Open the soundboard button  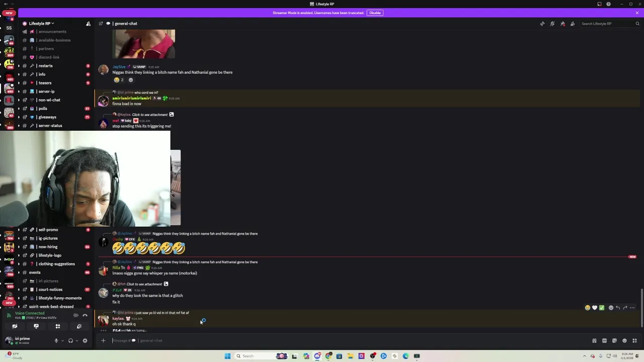pos(79,326)
